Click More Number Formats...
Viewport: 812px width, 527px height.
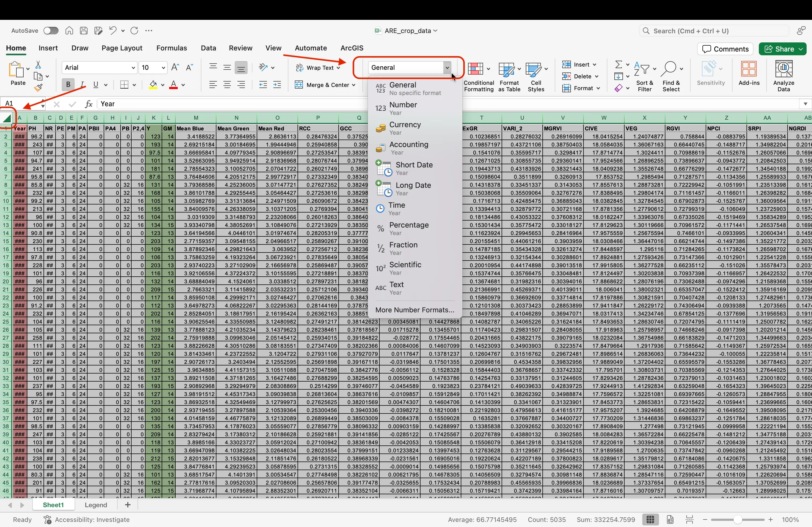click(415, 310)
